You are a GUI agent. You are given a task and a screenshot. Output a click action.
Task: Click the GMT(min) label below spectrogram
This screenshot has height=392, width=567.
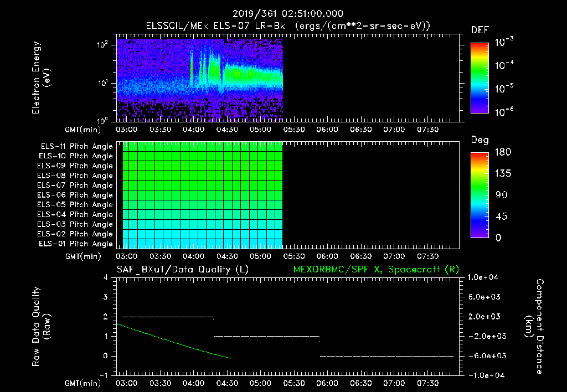click(83, 130)
